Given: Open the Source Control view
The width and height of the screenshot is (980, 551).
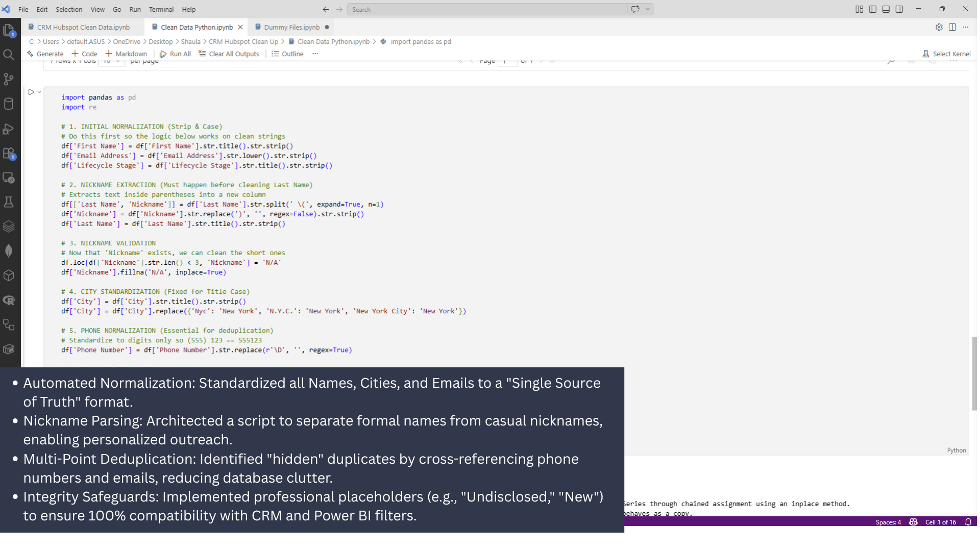Looking at the screenshot, I should [9, 79].
